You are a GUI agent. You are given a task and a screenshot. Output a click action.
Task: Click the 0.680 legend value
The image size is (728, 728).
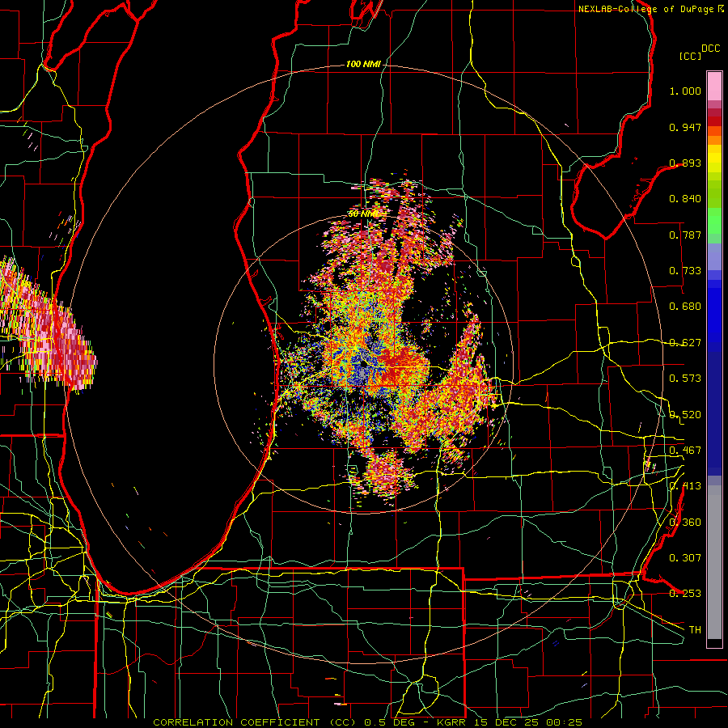(x=685, y=307)
